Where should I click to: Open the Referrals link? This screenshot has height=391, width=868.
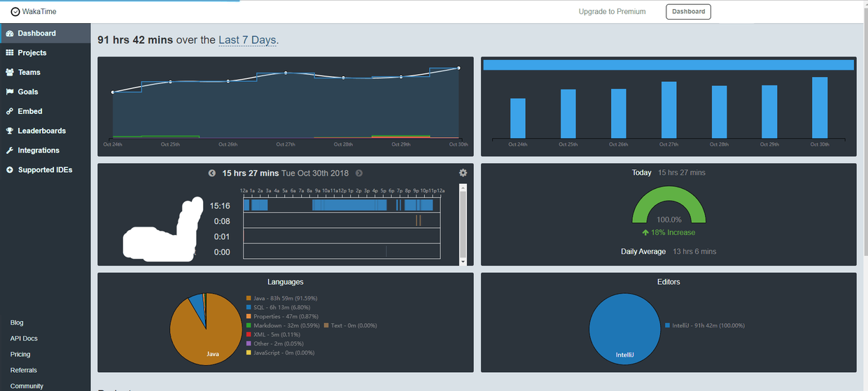(24, 370)
